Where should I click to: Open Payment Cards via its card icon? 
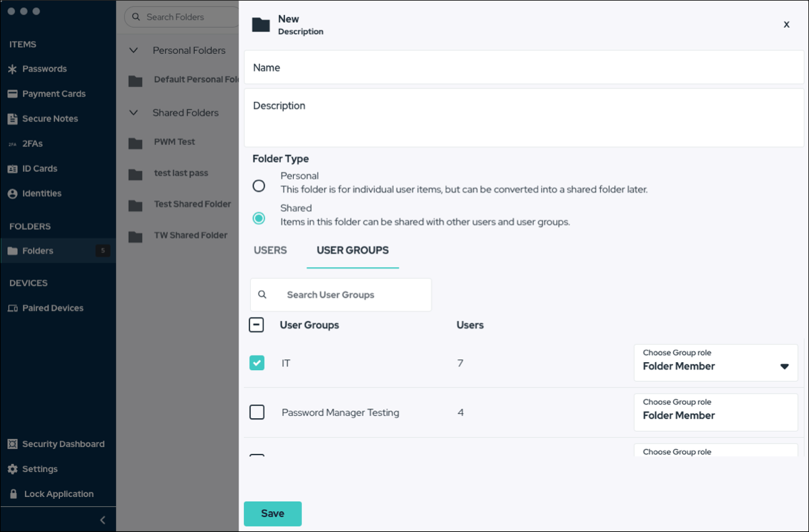point(12,94)
